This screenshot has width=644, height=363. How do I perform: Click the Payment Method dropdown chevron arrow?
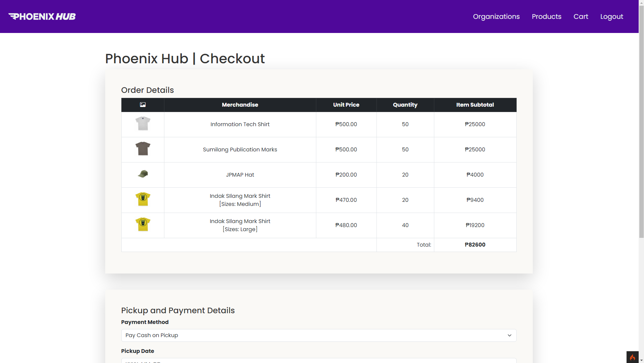click(x=509, y=335)
